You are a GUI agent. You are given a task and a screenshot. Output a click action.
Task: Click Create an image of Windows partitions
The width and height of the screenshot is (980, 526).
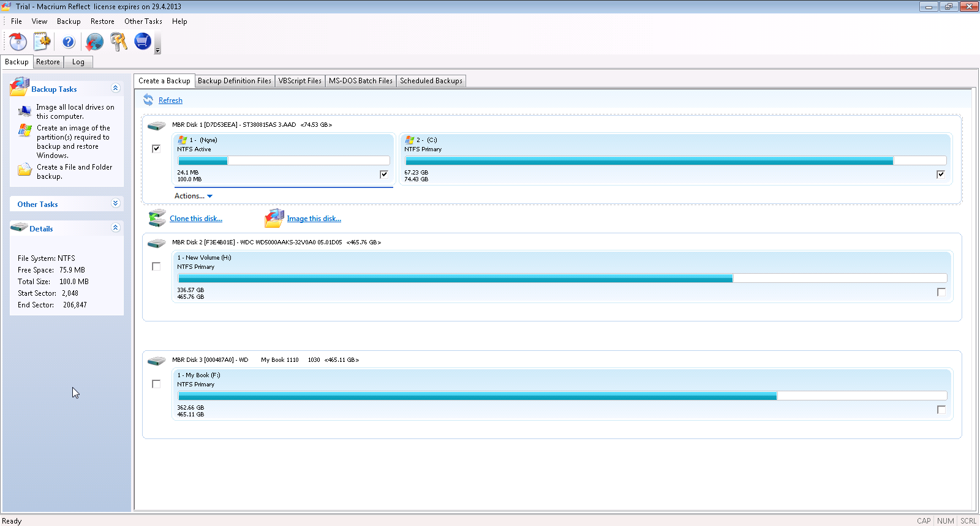(x=73, y=141)
